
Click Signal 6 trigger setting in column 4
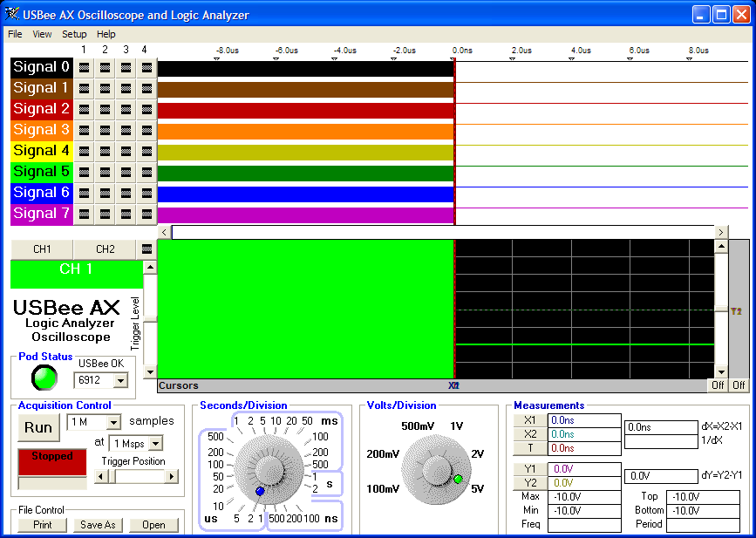(x=146, y=194)
